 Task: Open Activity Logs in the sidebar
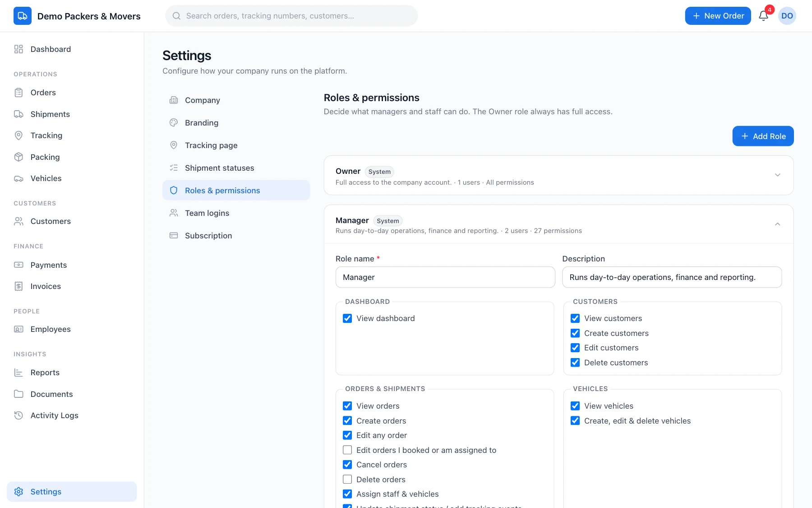pyautogui.click(x=72, y=415)
